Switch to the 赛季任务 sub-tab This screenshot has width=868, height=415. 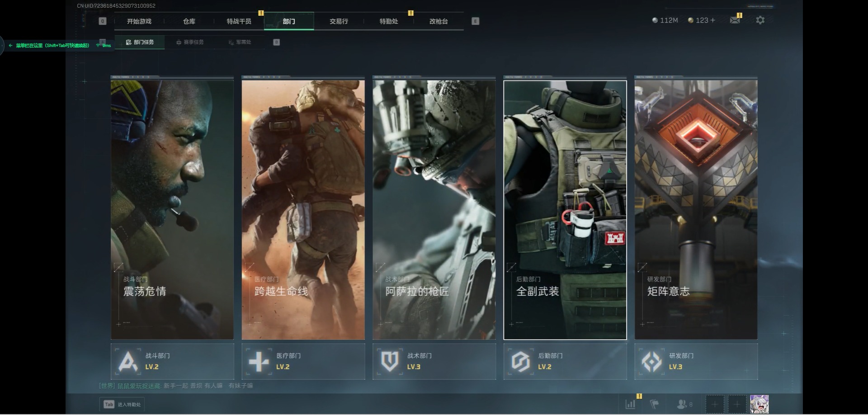click(190, 42)
